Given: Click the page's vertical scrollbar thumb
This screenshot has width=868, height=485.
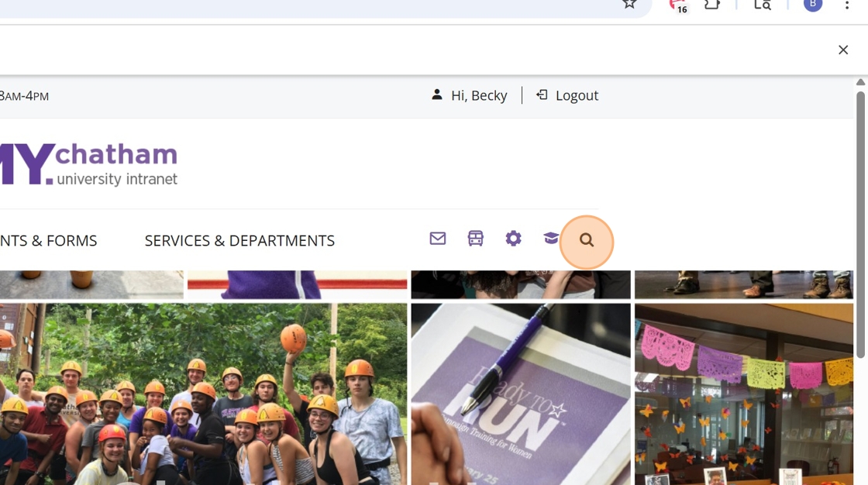Looking at the screenshot, I should click(860, 224).
